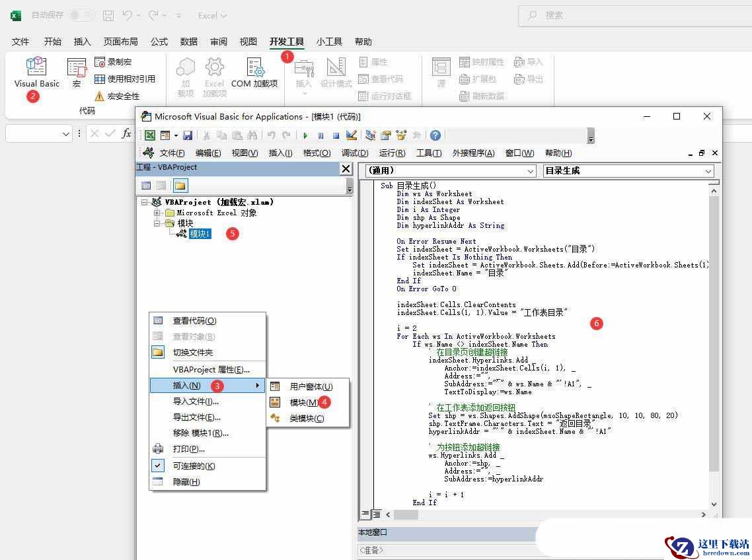Toggle the 自动保存 AutoSave switch

[81, 15]
